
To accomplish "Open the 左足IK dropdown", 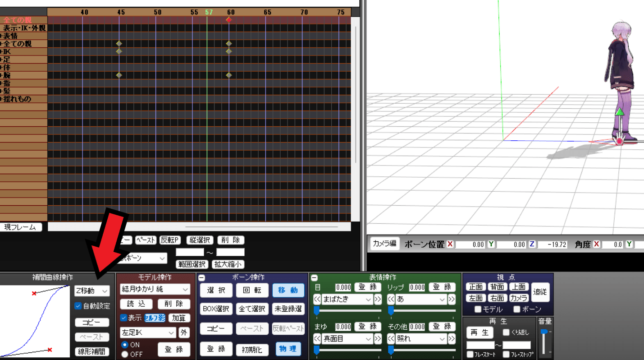I will 148,332.
